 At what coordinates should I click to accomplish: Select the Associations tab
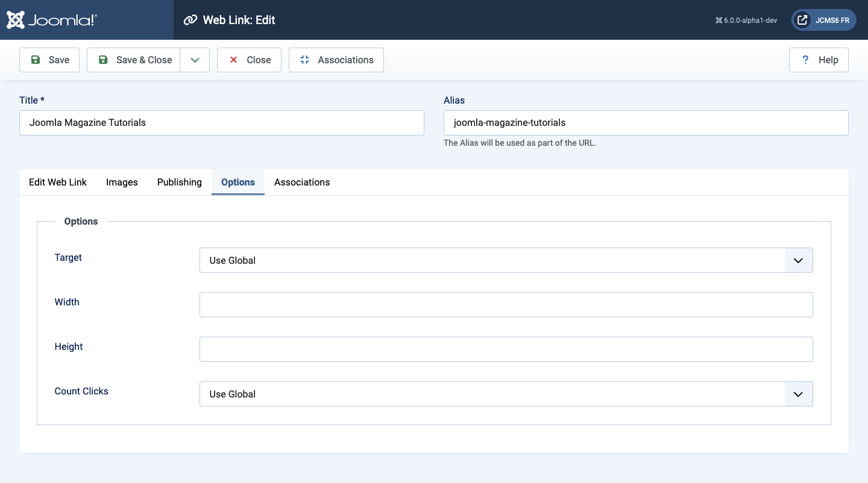302,182
